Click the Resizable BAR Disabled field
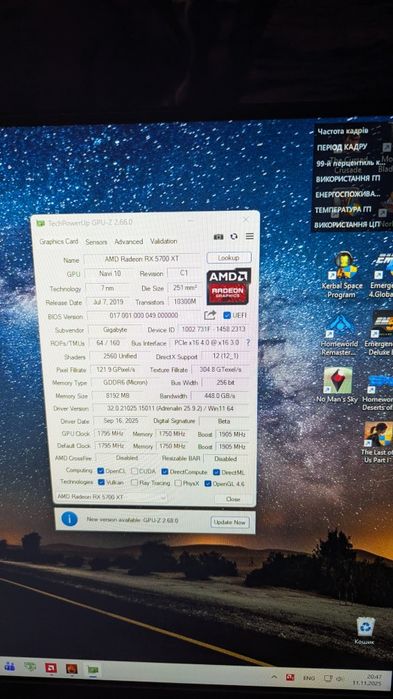 pos(225,459)
